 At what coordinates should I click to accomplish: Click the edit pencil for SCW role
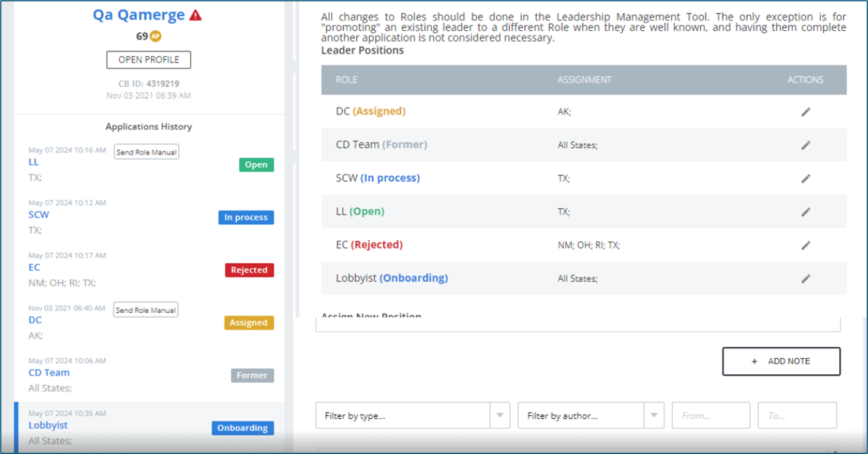click(805, 179)
